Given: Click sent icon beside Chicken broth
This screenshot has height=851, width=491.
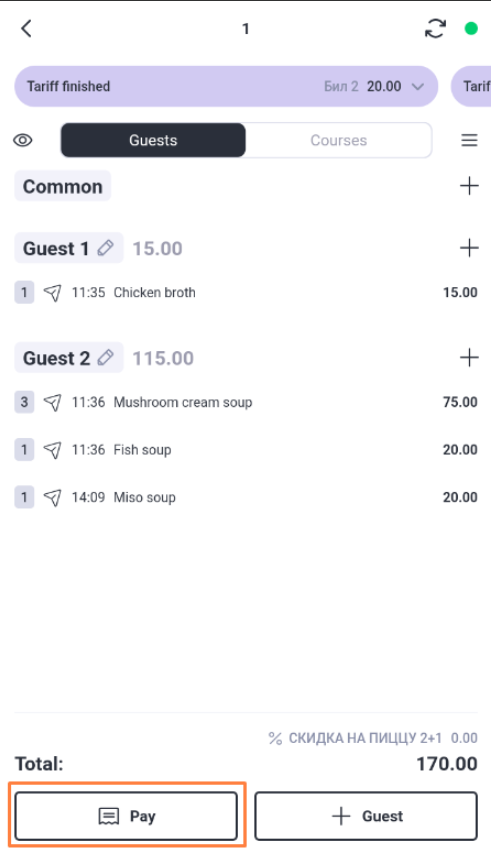Looking at the screenshot, I should click(x=53, y=293).
